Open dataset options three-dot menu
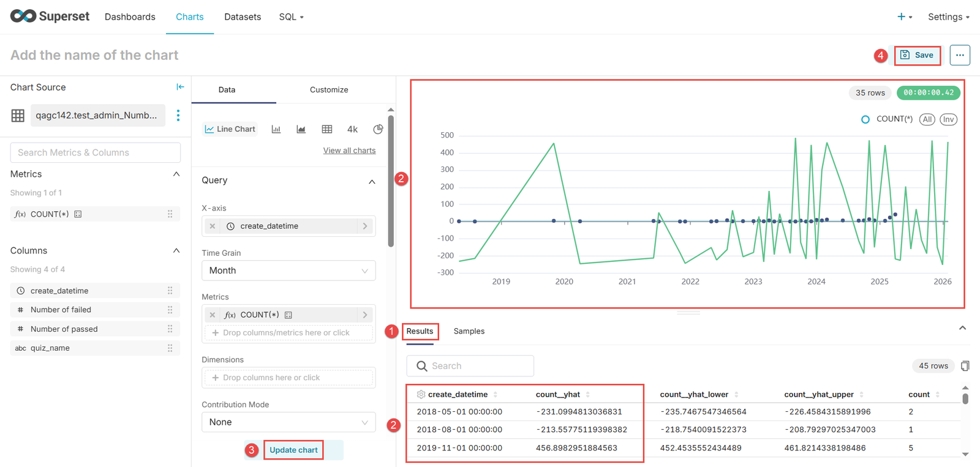Viewport: 980px width, 467px height. (x=178, y=115)
